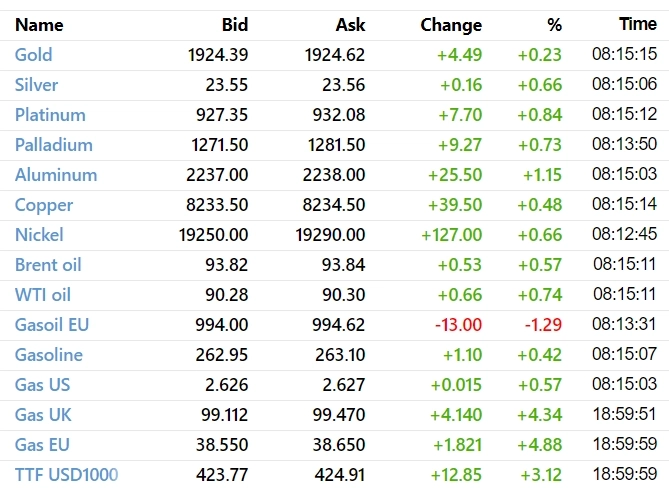Open the TTF USD1000 link

coord(66,475)
